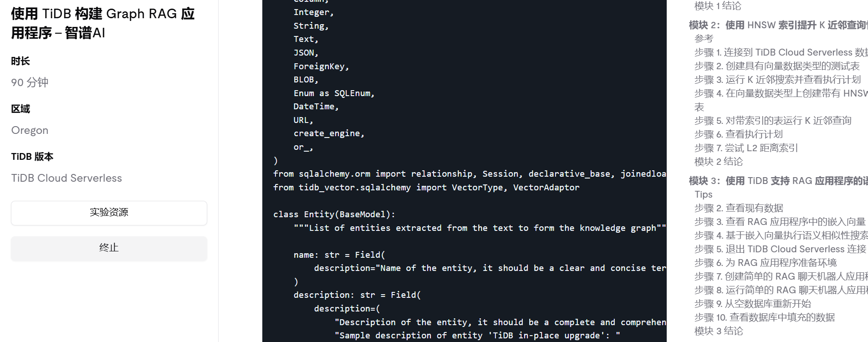The height and width of the screenshot is (342, 868).
Task: Go to 步骤 5 退出 TiDB Cloud Serverless 连接
Action: (x=780, y=249)
